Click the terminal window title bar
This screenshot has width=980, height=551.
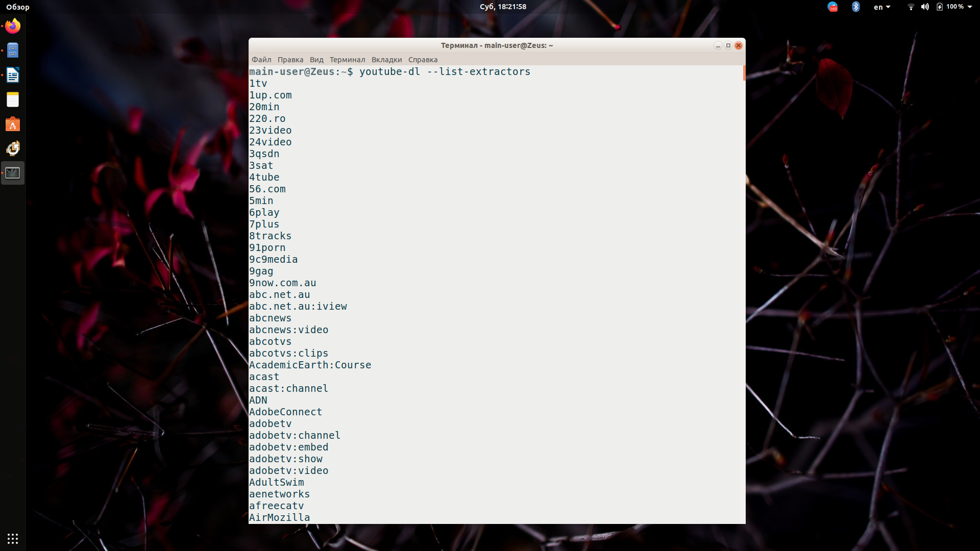point(497,45)
